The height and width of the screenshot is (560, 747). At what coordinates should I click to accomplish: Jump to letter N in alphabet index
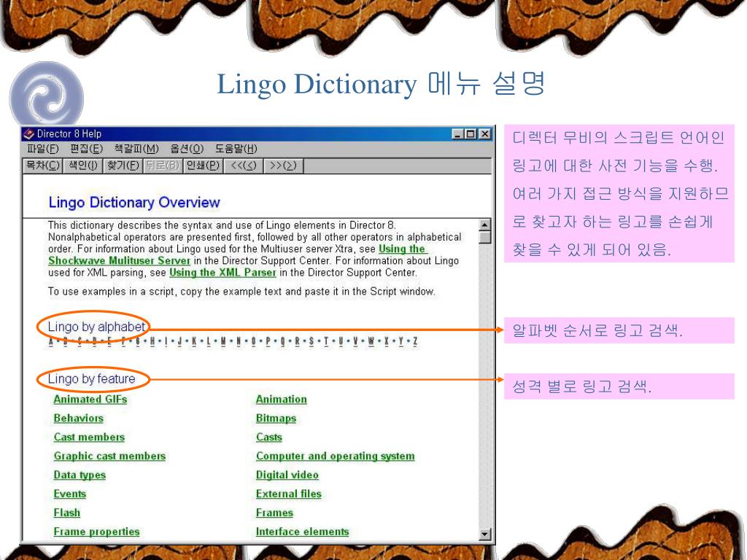coord(239,341)
